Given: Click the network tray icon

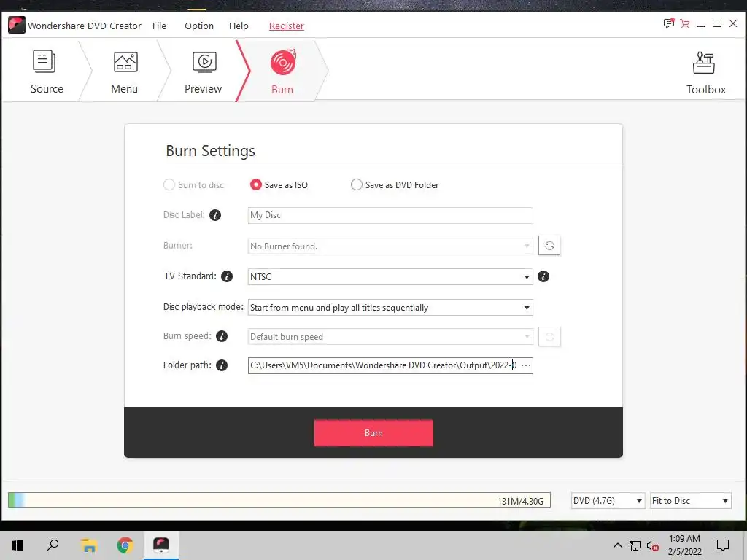Looking at the screenshot, I should (x=635, y=545).
